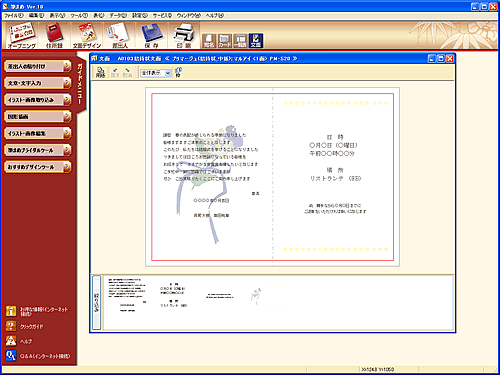Open the ヘルプ link in the sidebar
Screen dimensions: 500x375
tap(19, 341)
